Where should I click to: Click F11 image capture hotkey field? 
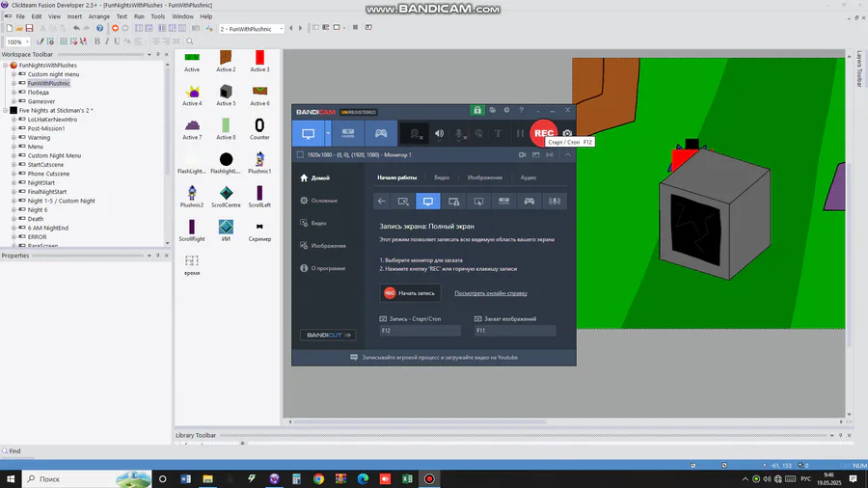tap(515, 330)
